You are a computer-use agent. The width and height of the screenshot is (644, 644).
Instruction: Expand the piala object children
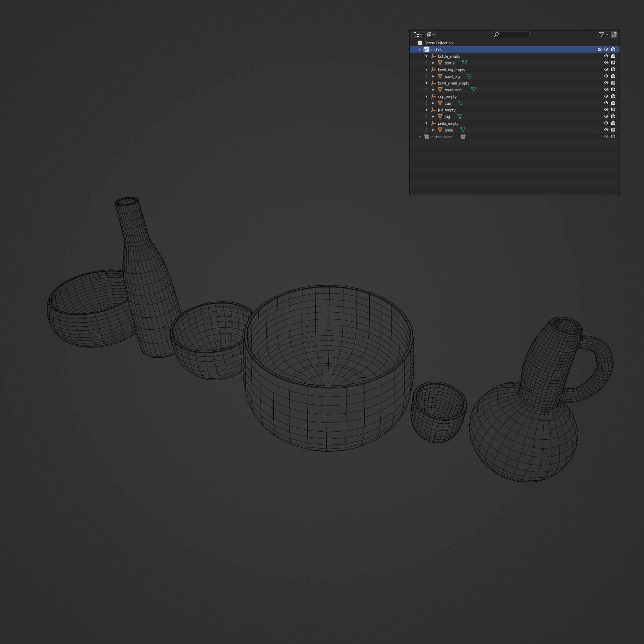433,130
